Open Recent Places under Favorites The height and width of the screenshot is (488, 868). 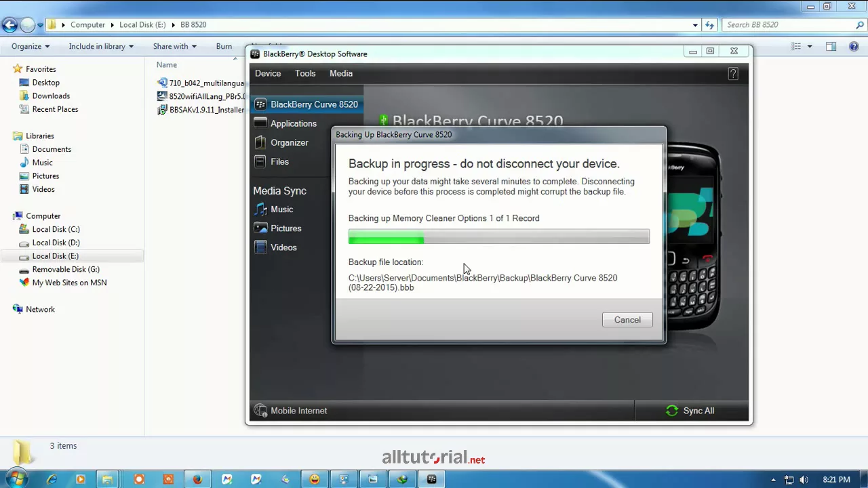(x=55, y=109)
